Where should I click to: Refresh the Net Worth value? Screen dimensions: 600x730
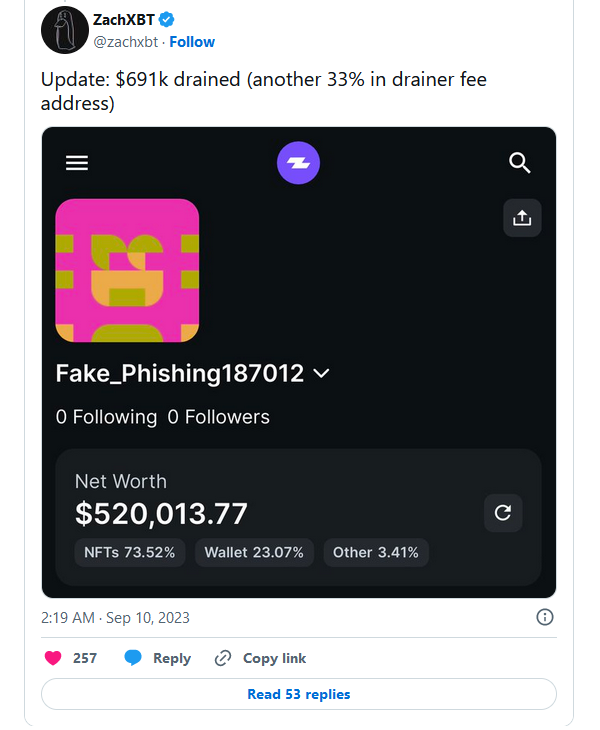503,513
